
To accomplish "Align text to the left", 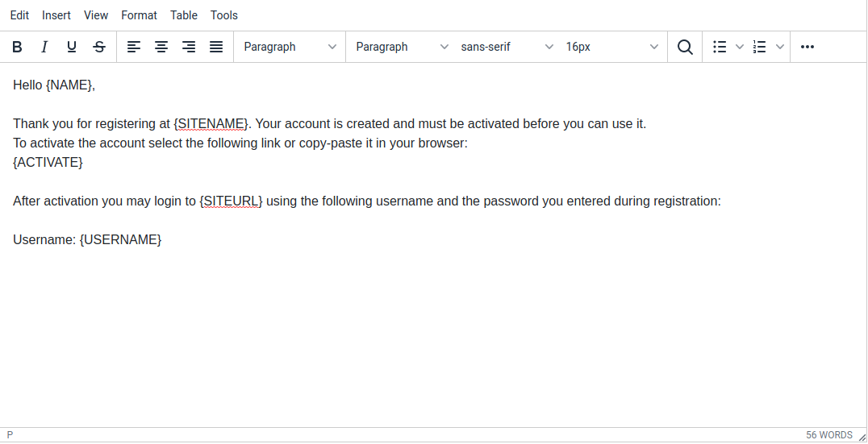I will (x=134, y=47).
